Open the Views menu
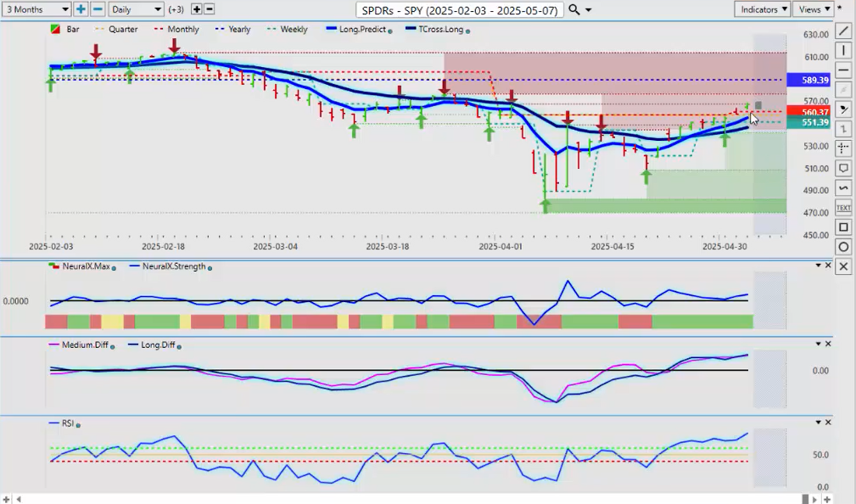This screenshot has width=856, height=504. 814,9
